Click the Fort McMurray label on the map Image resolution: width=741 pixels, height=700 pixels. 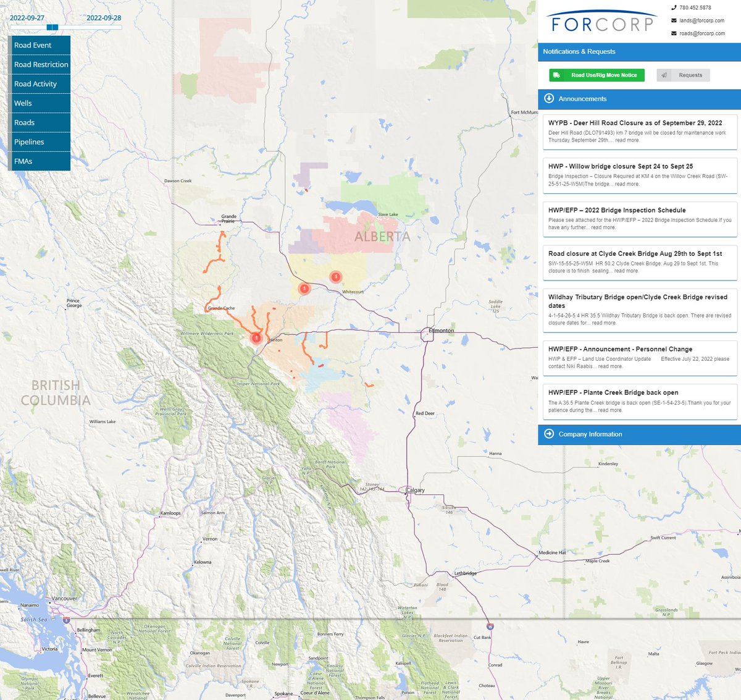click(x=524, y=112)
